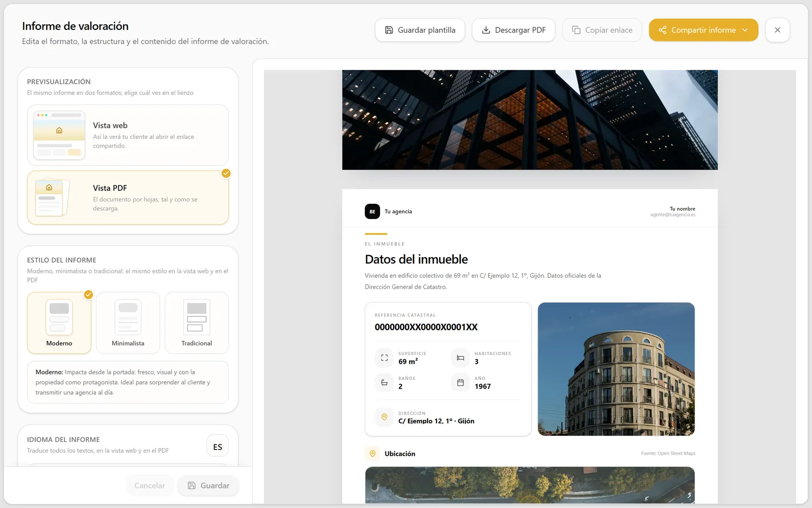Click the aerial map preview under Ubicación
Image resolution: width=812 pixels, height=508 pixels.
pyautogui.click(x=530, y=485)
